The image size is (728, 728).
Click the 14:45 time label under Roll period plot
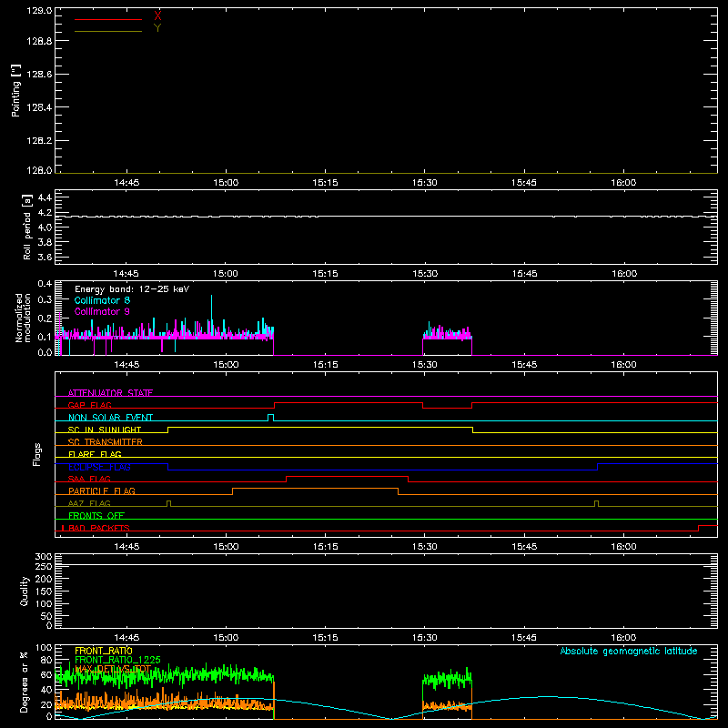[x=126, y=274]
